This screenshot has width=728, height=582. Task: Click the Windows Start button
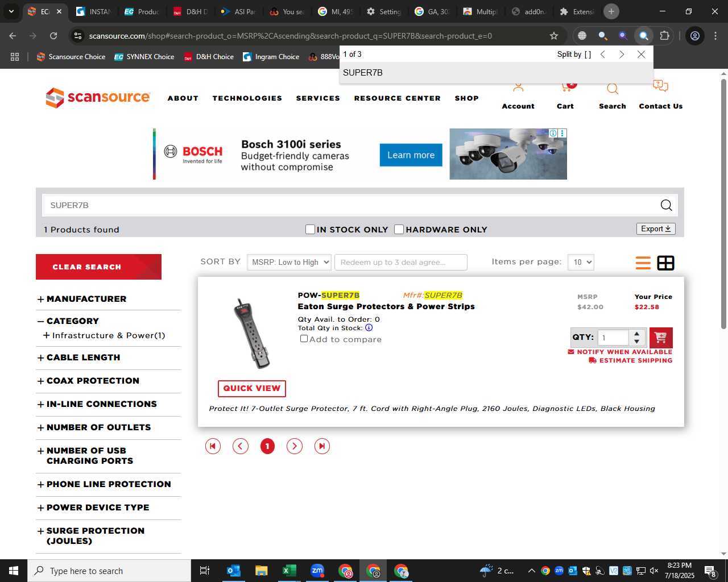tap(14, 571)
